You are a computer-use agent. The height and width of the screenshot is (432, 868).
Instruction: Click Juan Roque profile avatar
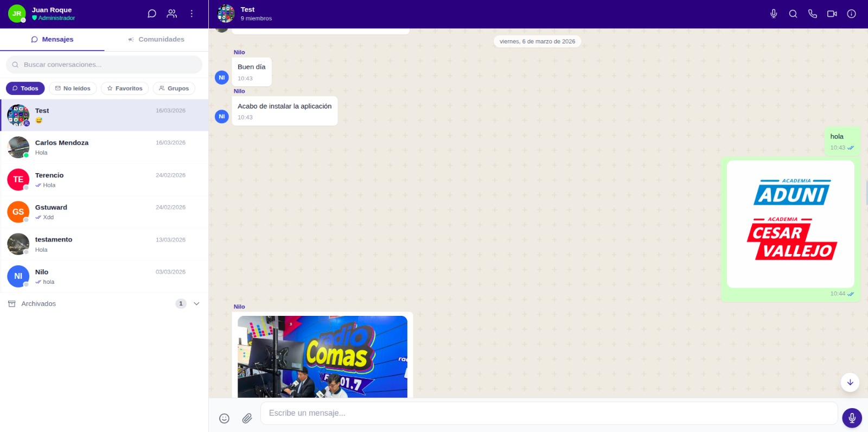(x=17, y=14)
